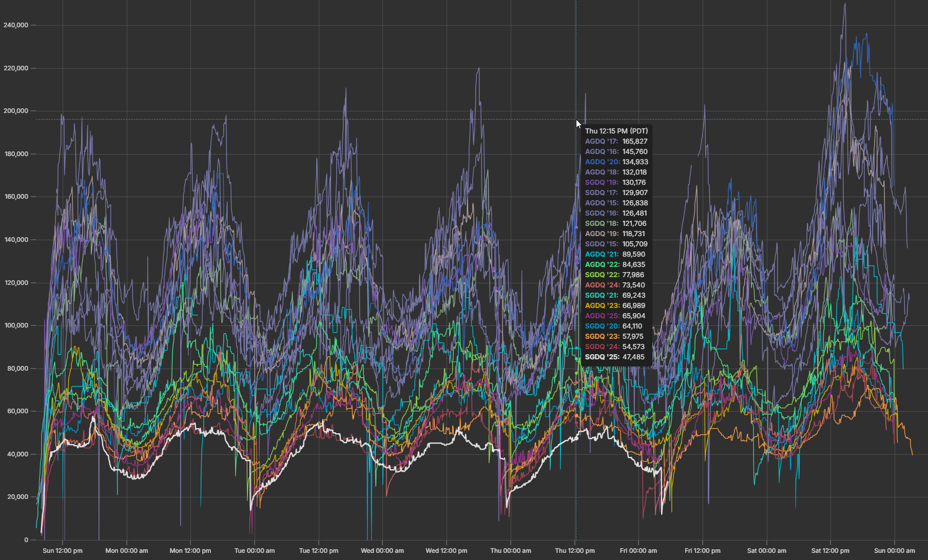
Task: Click the Wed 00:00 am x-axis label
Action: 382,550
